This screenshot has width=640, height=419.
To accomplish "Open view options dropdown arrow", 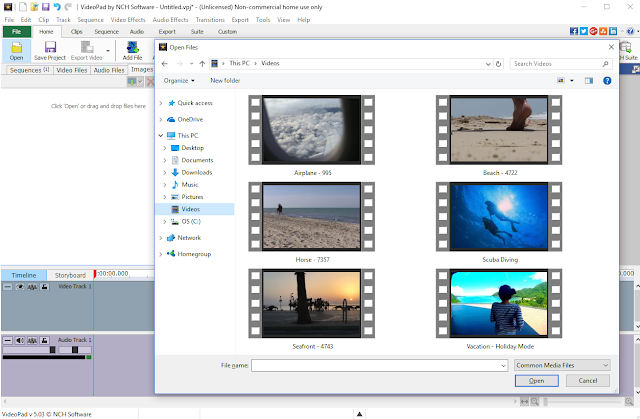I will (572, 81).
